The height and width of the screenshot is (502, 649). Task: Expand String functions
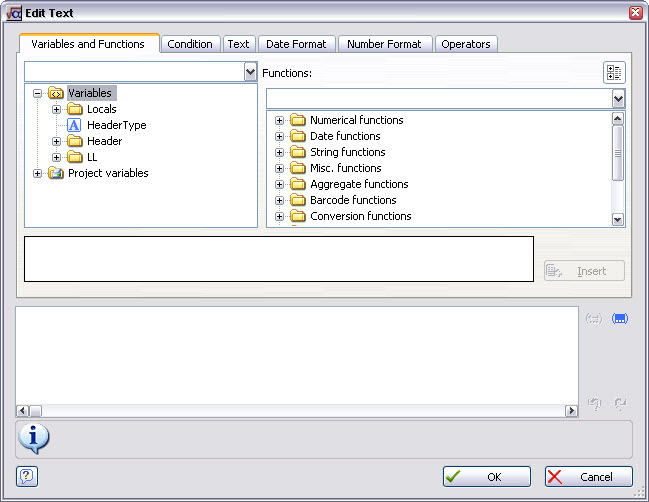point(279,152)
